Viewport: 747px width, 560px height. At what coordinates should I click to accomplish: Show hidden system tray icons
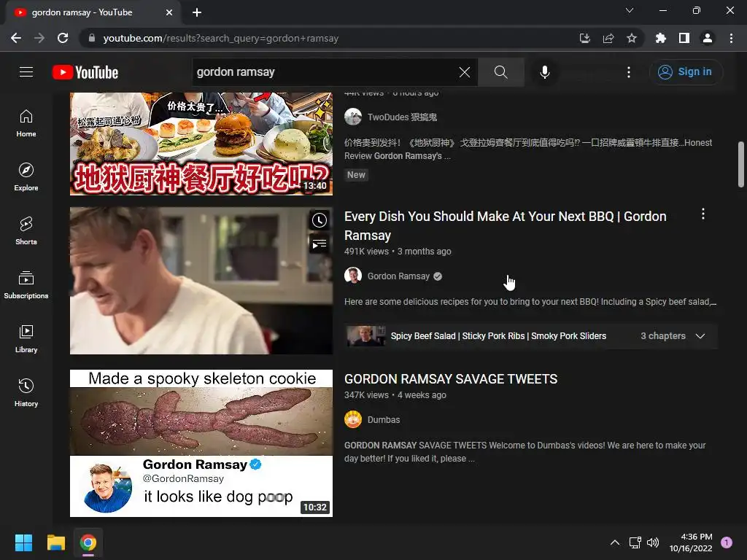pyautogui.click(x=615, y=542)
